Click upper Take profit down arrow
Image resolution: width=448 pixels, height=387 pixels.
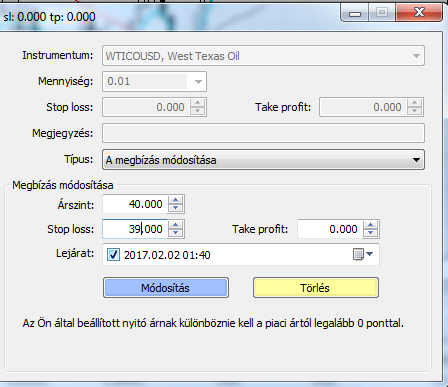[x=414, y=111]
